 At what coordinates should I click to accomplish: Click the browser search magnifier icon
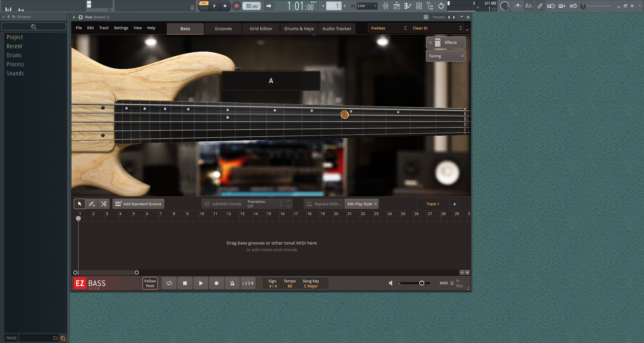pyautogui.click(x=34, y=26)
